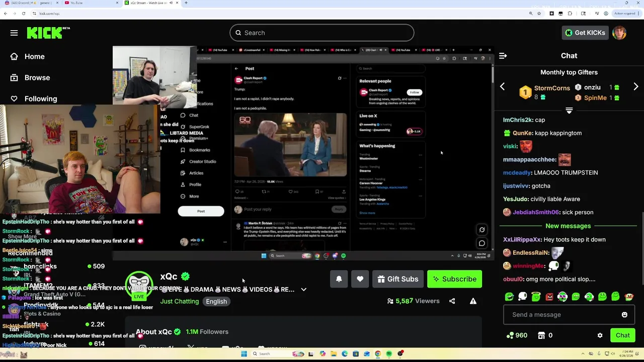This screenshot has height=362, width=644.
Task: Insert the halo green emote
Action: [x=536, y=297]
